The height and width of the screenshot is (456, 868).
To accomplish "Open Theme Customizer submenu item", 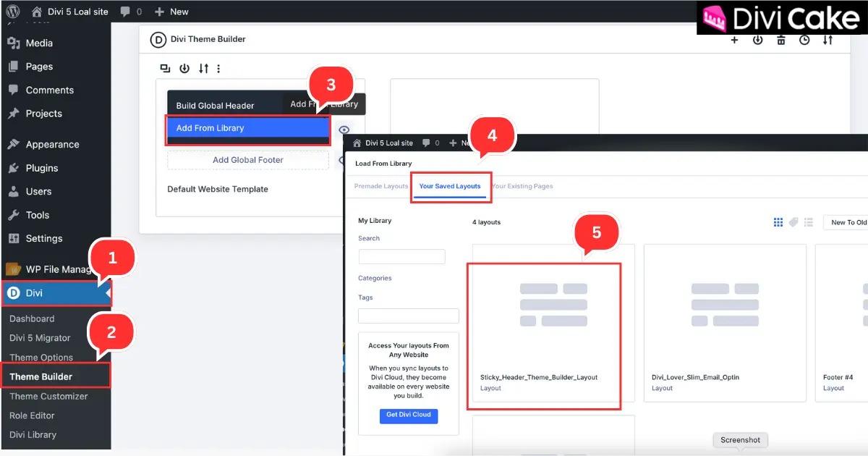I will [48, 396].
